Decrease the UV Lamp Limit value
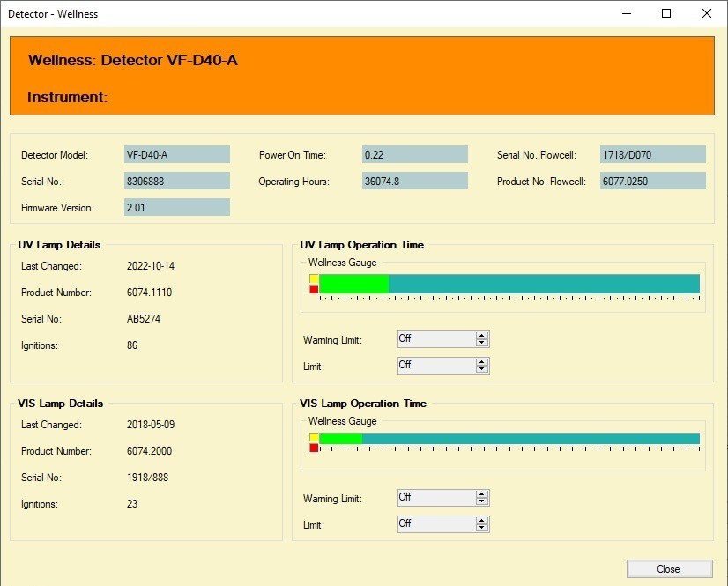Viewport: 728px width, 586px height. coord(482,369)
